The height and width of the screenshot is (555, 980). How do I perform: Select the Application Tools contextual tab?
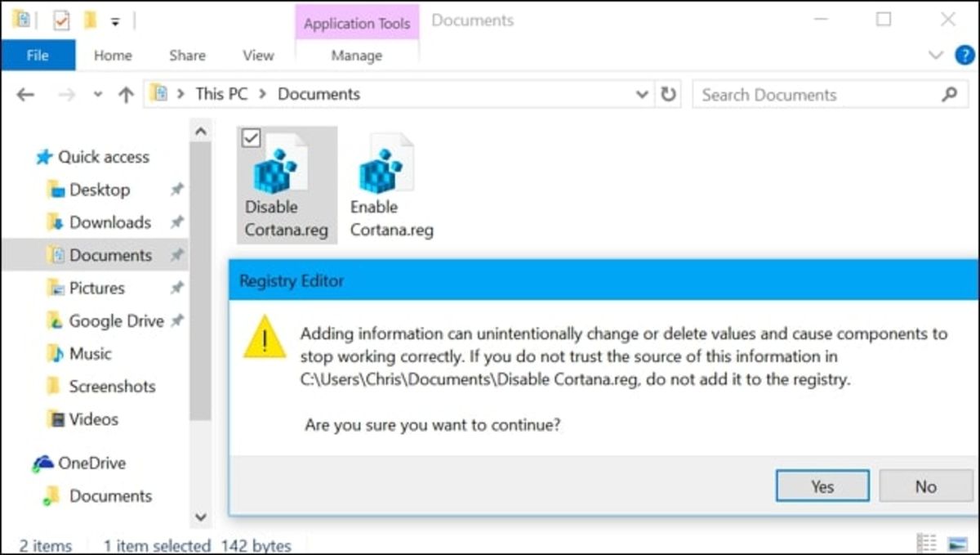coord(357,23)
